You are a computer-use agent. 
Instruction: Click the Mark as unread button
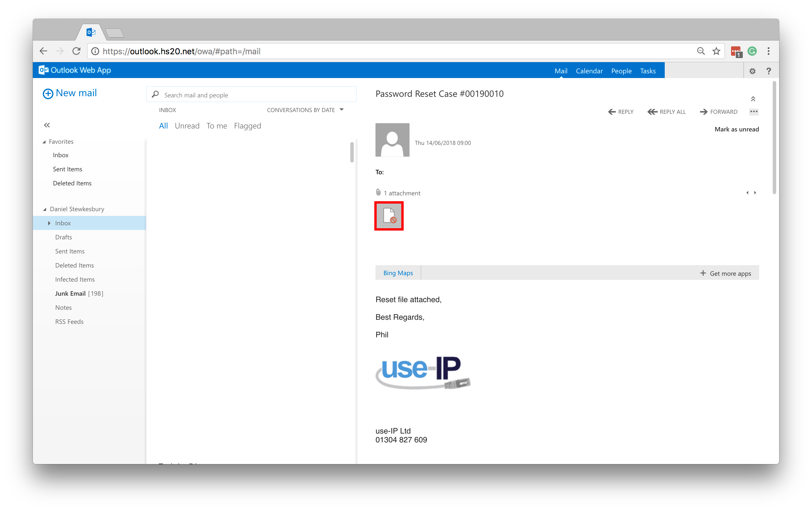point(735,130)
